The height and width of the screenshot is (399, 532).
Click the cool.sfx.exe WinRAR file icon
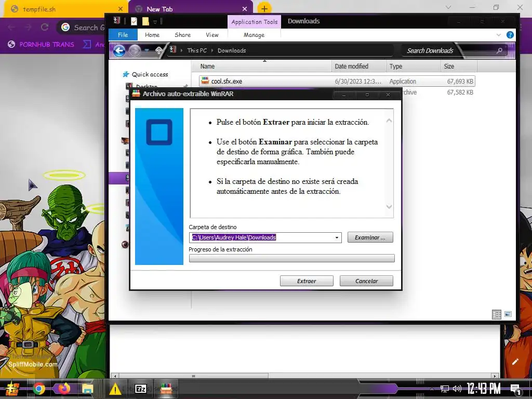coord(205,81)
